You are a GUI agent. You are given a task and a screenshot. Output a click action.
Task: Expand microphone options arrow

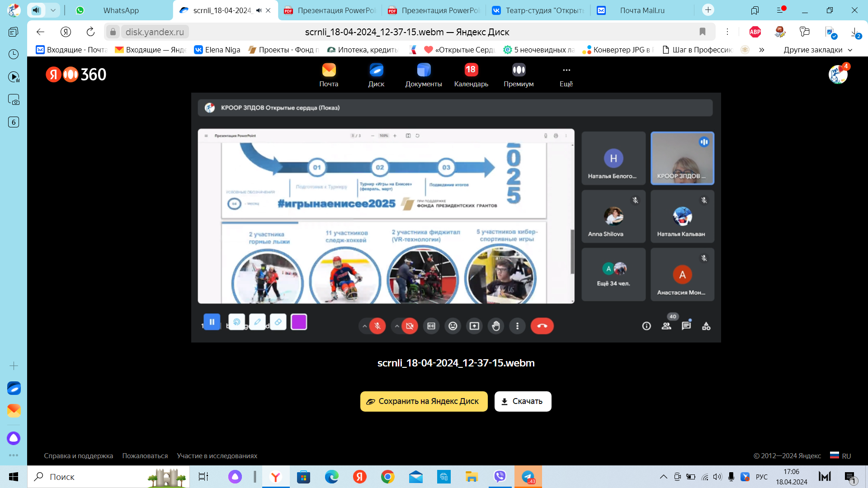coord(364,326)
